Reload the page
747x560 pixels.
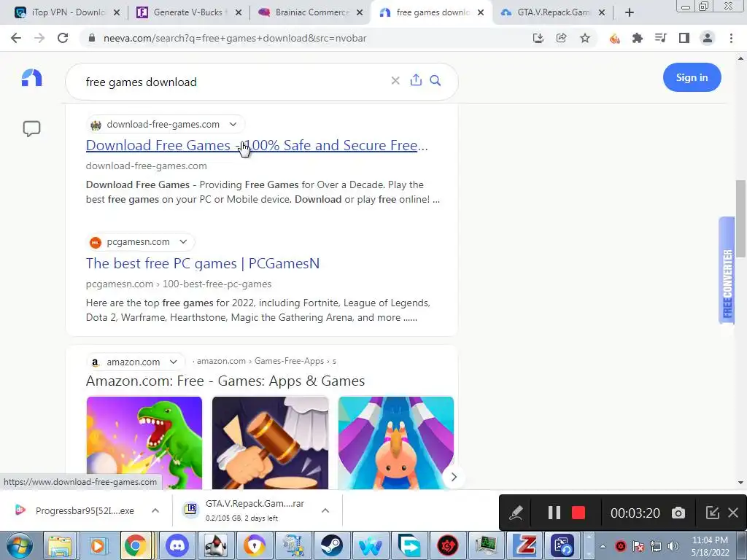coord(63,38)
